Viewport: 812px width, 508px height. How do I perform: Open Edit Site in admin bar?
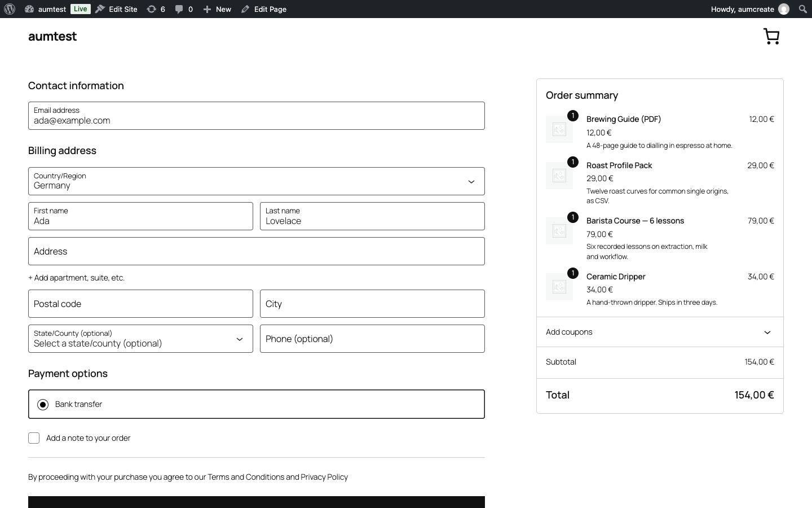pos(116,9)
